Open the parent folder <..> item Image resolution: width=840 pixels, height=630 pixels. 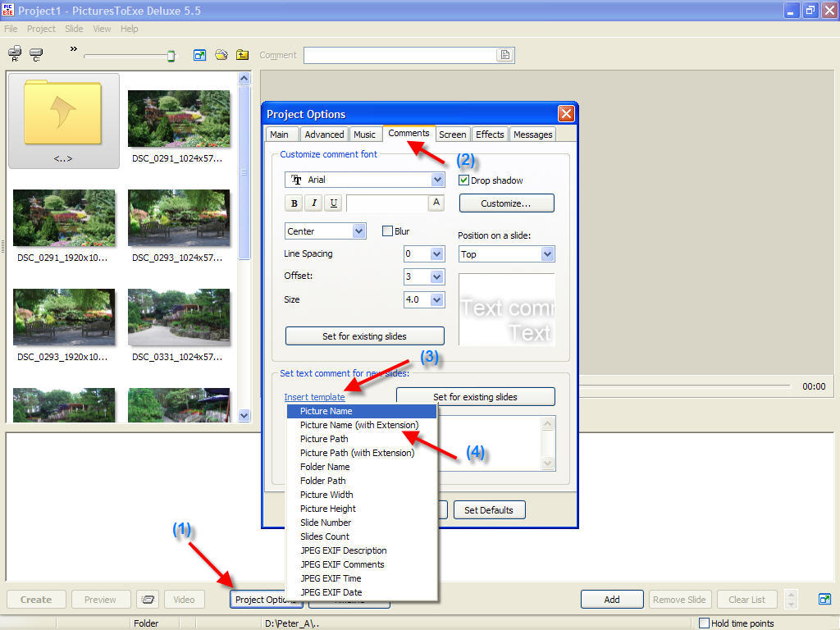pyautogui.click(x=64, y=121)
